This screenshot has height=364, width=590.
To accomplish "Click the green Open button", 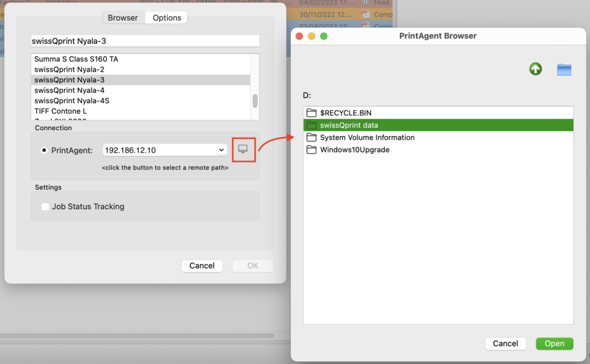I will pyautogui.click(x=554, y=343).
